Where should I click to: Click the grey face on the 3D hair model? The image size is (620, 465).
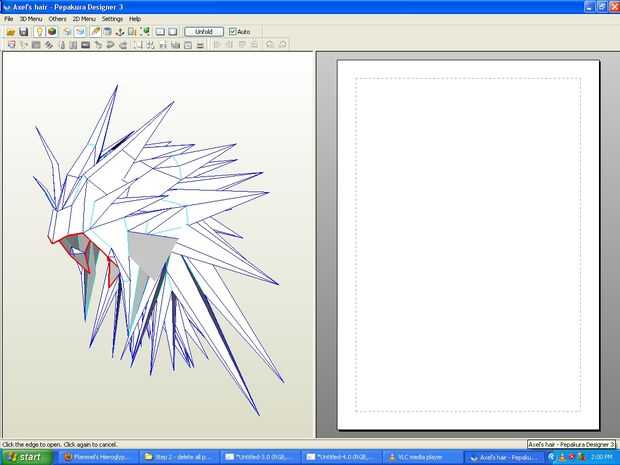coord(151,253)
